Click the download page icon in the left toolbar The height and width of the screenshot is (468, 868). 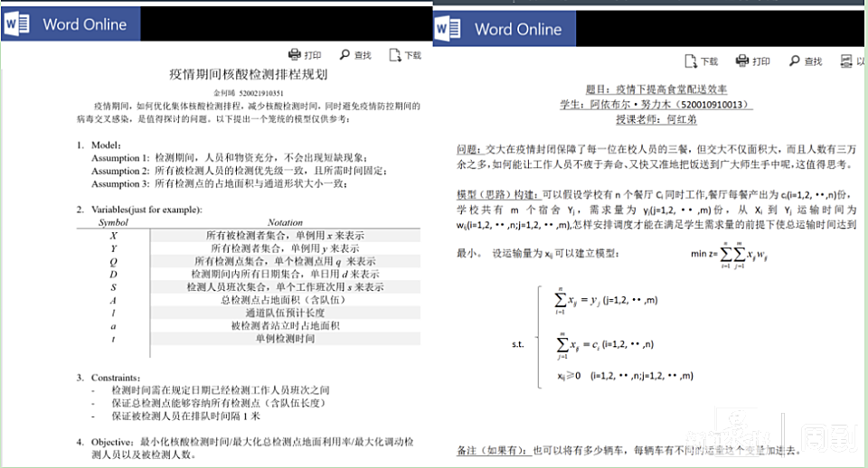pos(394,55)
